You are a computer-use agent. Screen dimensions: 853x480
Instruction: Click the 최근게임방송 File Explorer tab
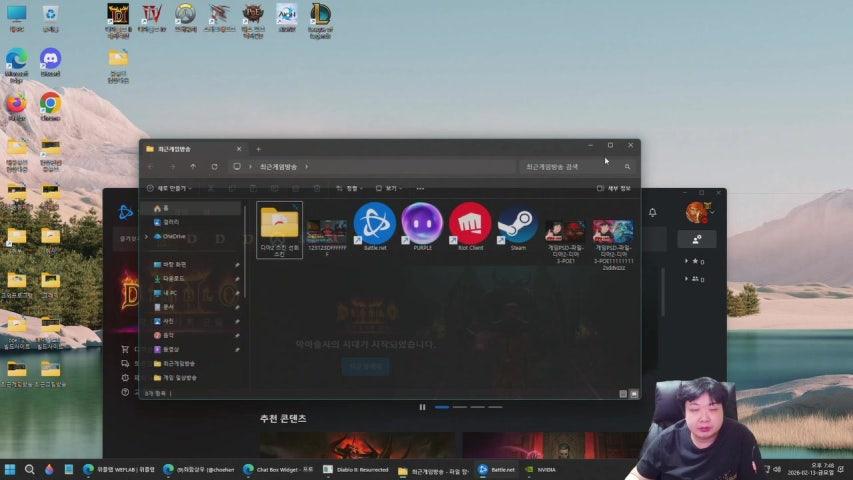[193, 149]
